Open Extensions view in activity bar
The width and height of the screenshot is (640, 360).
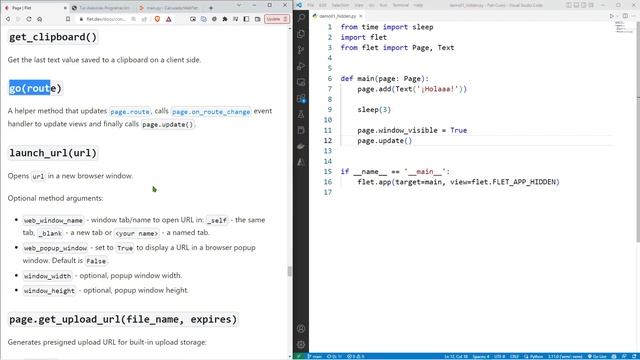coord(301,98)
